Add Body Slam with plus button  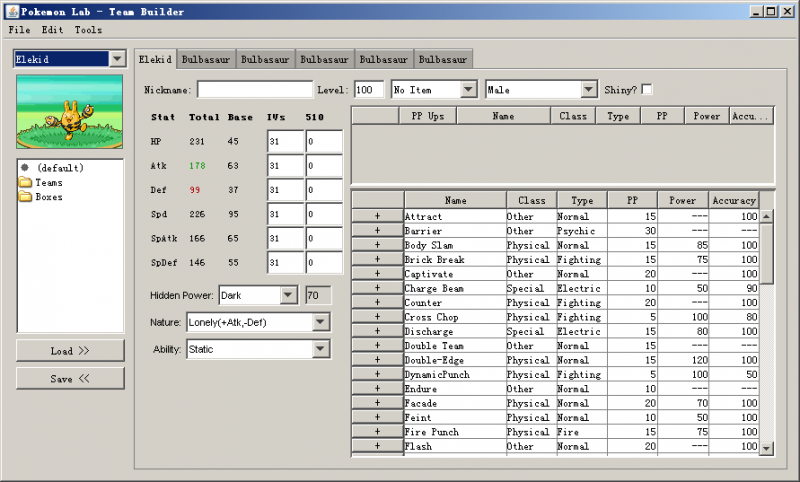378,245
